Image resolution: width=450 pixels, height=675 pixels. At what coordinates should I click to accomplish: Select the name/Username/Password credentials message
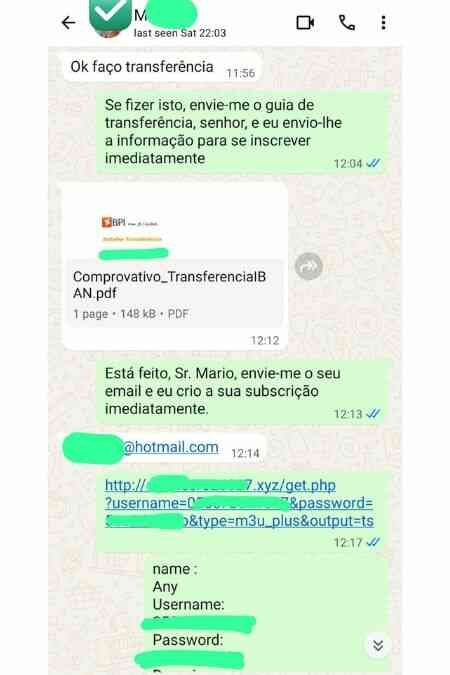266,616
